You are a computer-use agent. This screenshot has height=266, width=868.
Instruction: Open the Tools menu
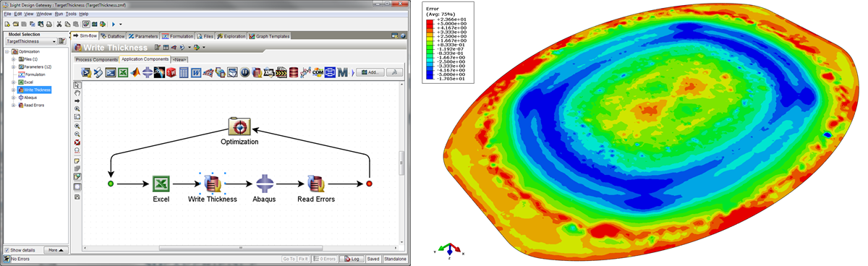[71, 14]
